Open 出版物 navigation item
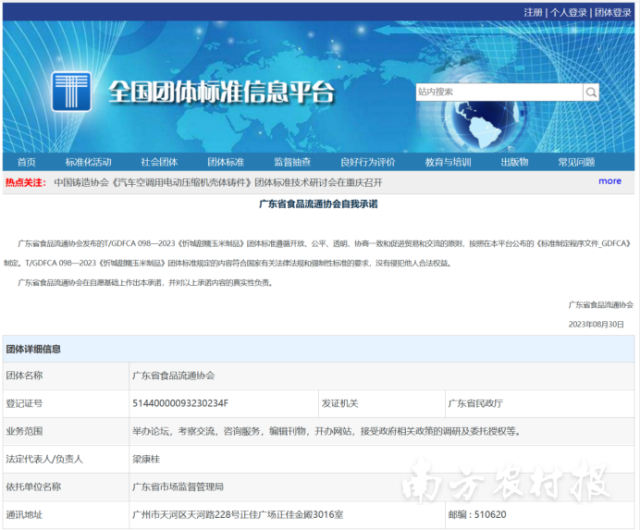Viewport: 640px width, 530px height. point(515,162)
